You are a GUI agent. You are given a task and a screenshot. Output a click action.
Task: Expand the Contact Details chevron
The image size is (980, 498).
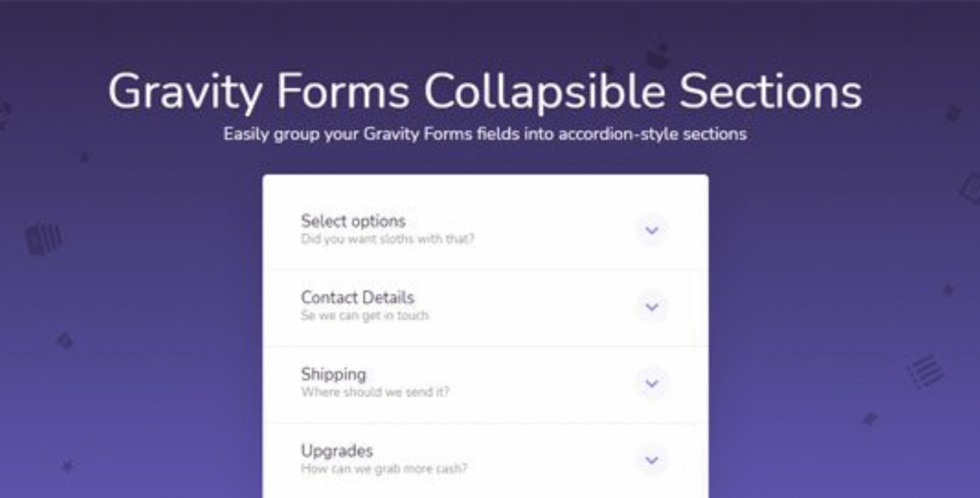[x=652, y=307]
